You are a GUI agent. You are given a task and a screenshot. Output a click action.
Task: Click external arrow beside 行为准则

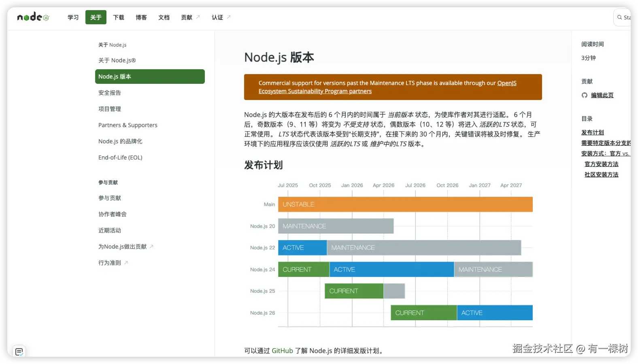(x=126, y=262)
